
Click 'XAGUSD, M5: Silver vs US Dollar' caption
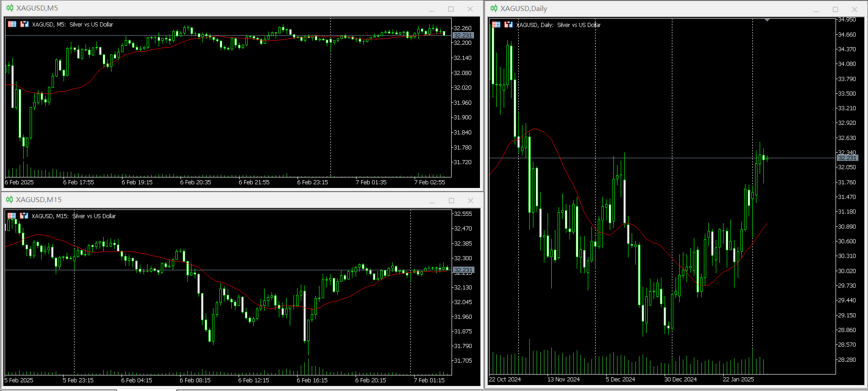(x=72, y=25)
